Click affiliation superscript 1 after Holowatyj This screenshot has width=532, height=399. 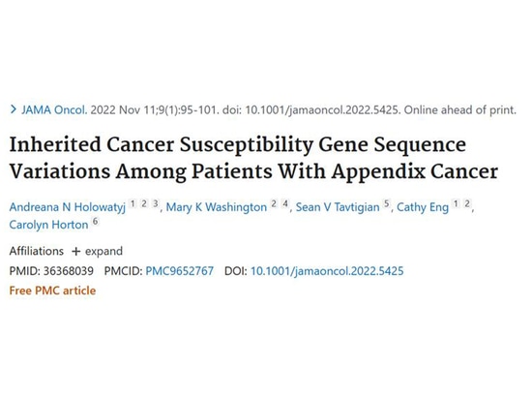tap(133, 203)
